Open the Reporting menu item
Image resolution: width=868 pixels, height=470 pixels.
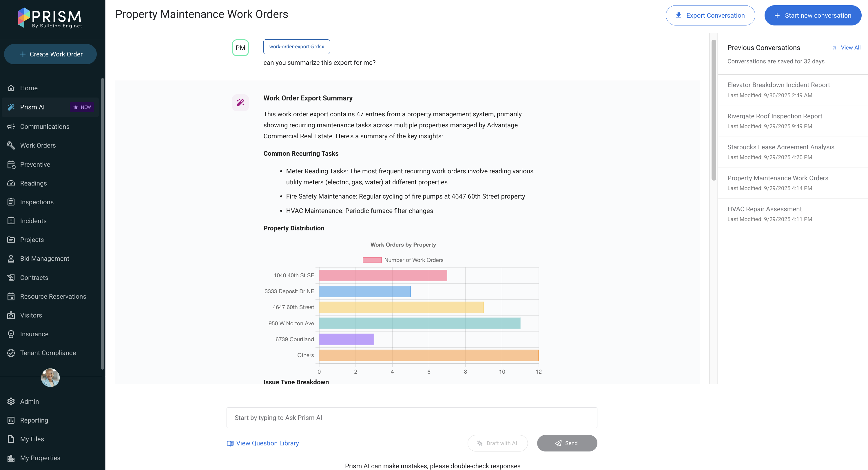click(x=34, y=420)
